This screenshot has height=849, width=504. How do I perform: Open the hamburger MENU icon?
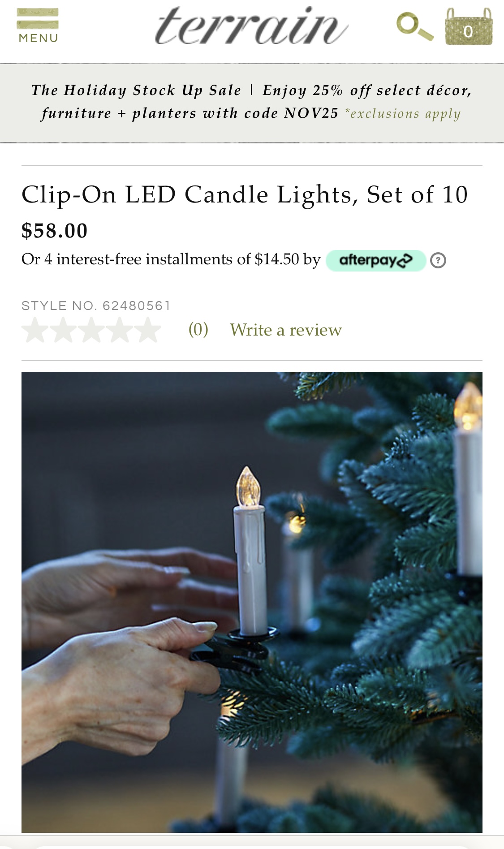click(38, 25)
